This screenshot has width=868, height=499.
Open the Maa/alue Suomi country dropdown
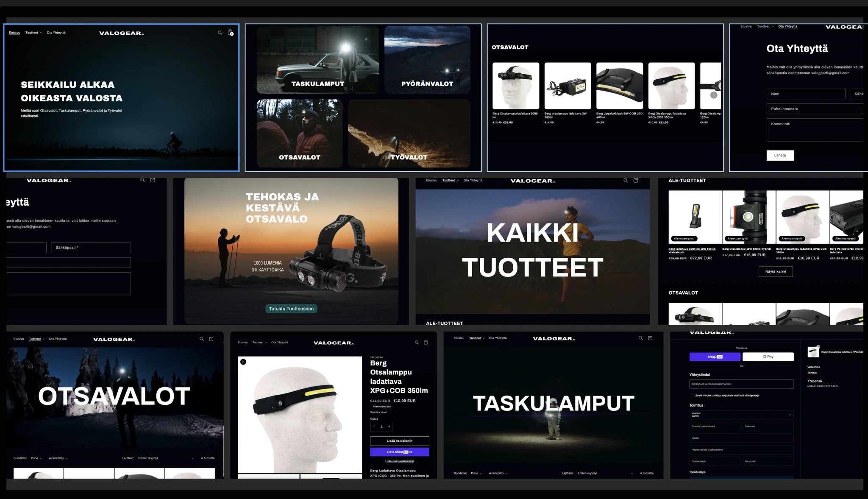(741, 415)
